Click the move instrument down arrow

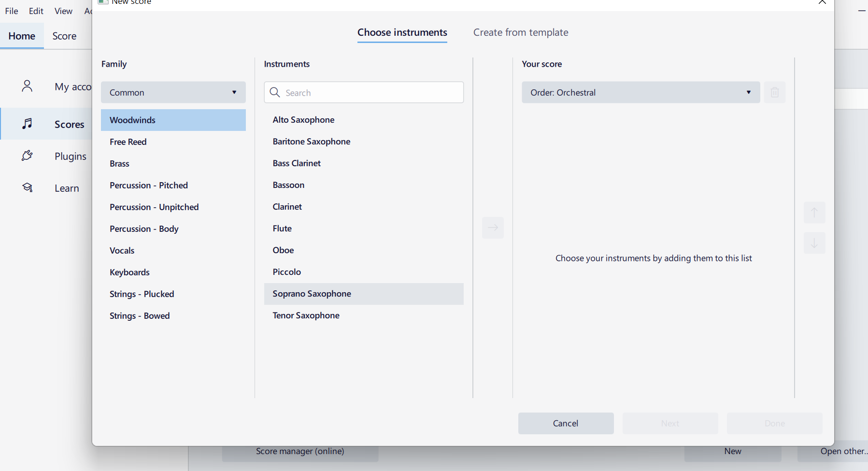[x=814, y=243]
